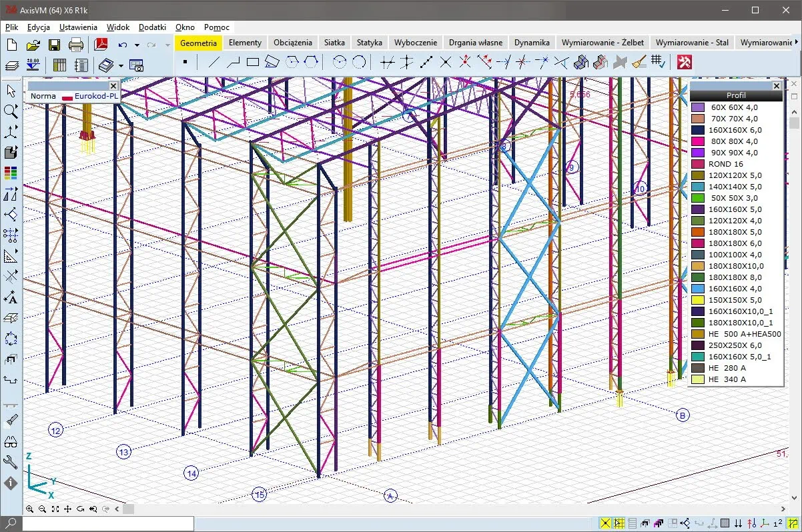Export to PDF using the red icon
The height and width of the screenshot is (532, 802).
[x=101, y=45]
